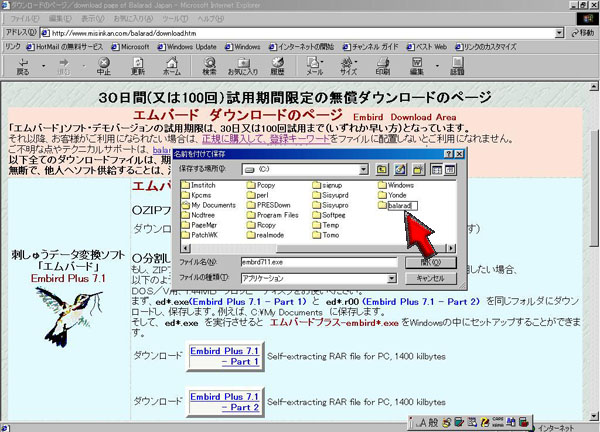
Task: Open the ファイルの種類 file type dropdown
Action: pos(391,278)
